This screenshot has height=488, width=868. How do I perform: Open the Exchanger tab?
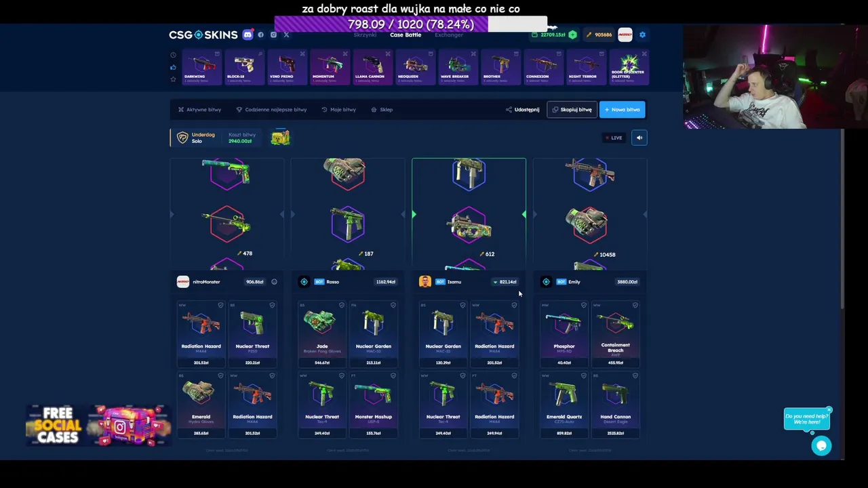449,35
